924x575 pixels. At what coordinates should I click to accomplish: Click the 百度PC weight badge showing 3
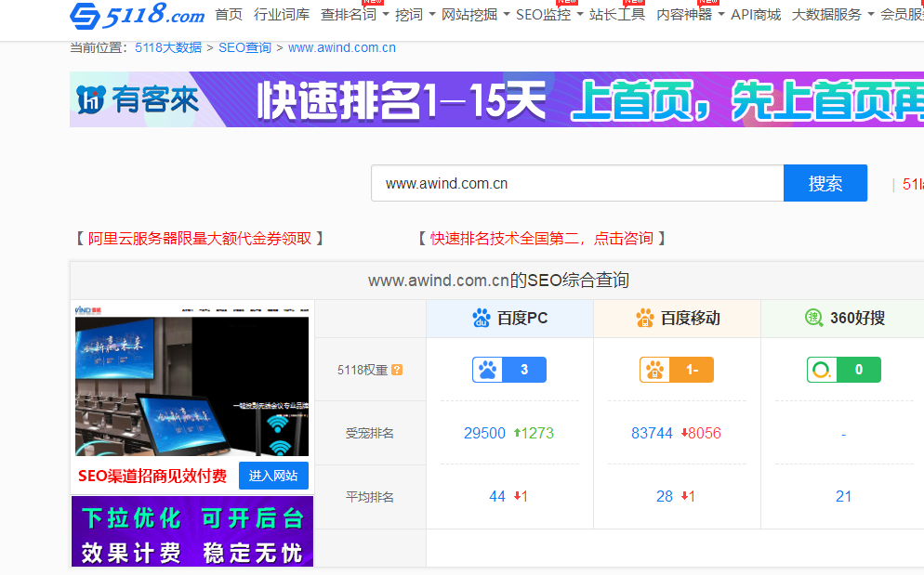click(x=509, y=370)
